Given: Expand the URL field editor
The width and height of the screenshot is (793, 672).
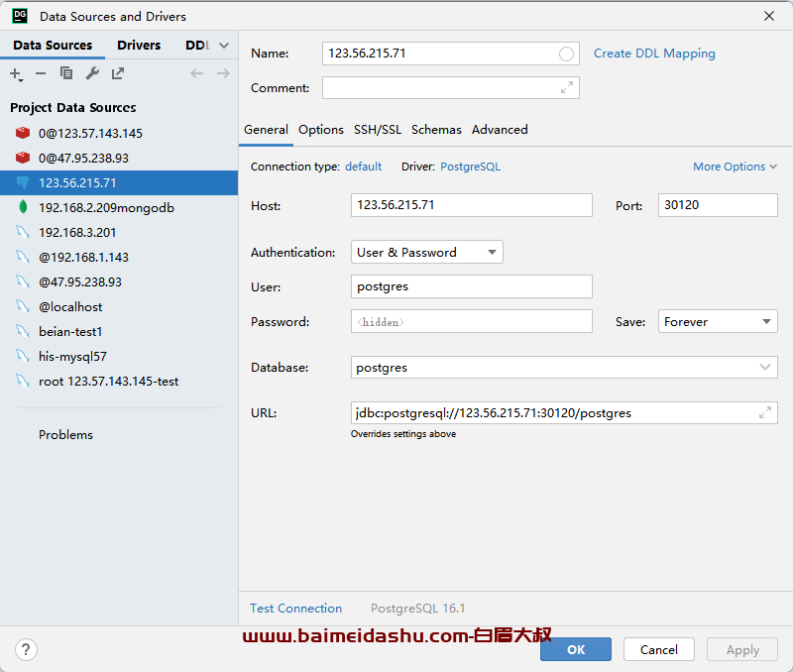Looking at the screenshot, I should tap(764, 412).
